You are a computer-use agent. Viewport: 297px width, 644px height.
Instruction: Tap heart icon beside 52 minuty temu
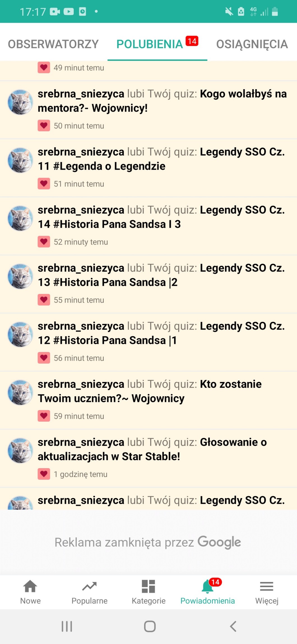44,242
